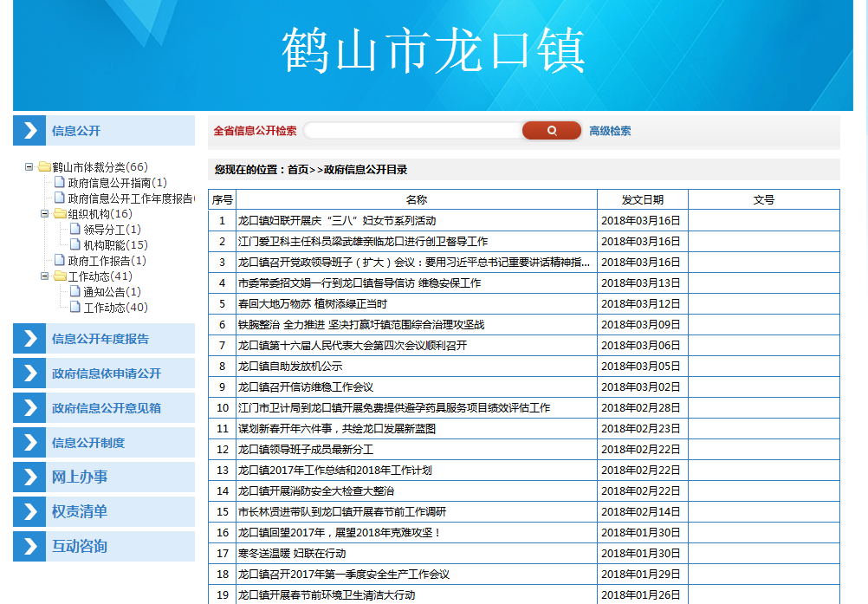Click the red search magnifier button
This screenshot has width=868, height=604.
tap(551, 131)
